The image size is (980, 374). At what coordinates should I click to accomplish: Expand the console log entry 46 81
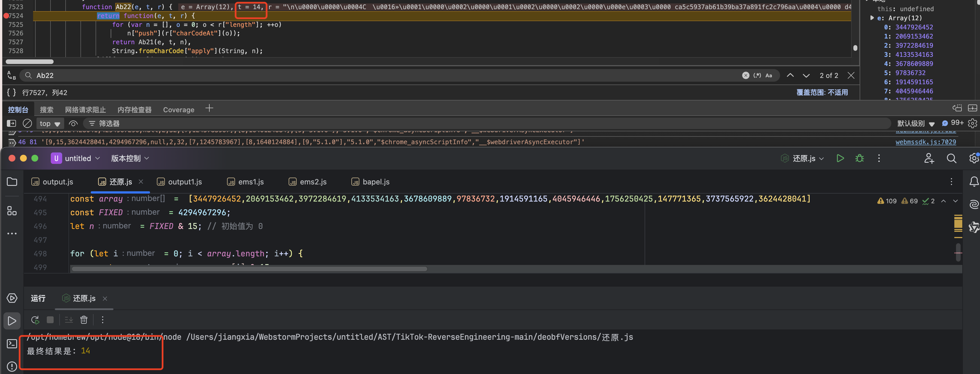click(x=12, y=142)
